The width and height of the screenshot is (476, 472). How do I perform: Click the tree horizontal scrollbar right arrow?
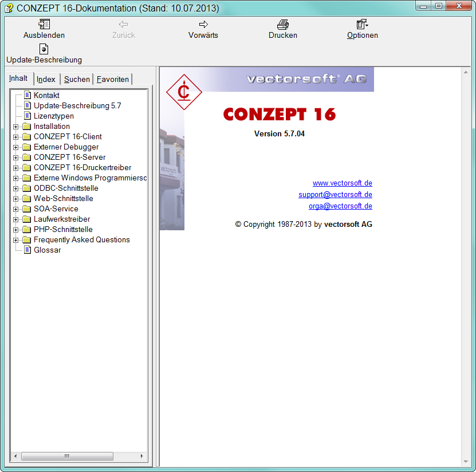[143, 457]
